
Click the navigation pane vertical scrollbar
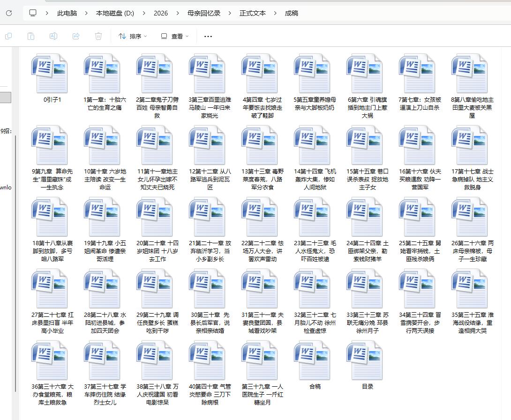(15, 262)
